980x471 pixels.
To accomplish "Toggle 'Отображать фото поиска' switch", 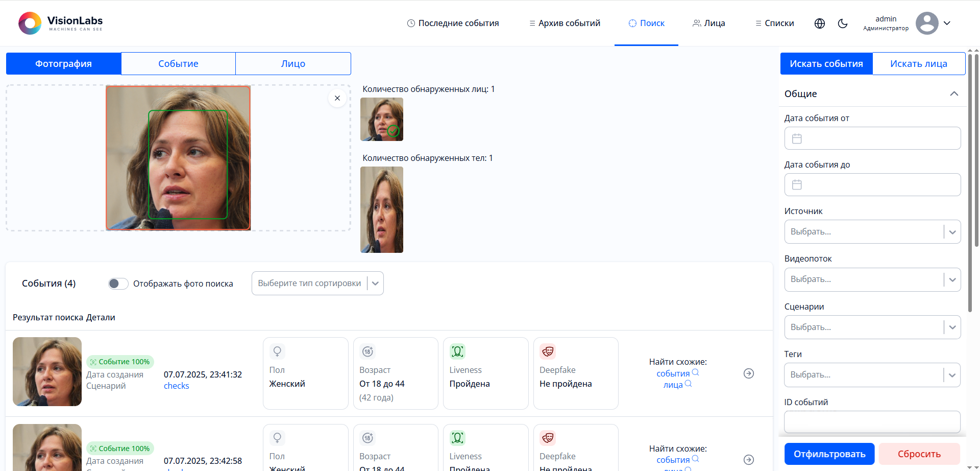I will point(118,284).
